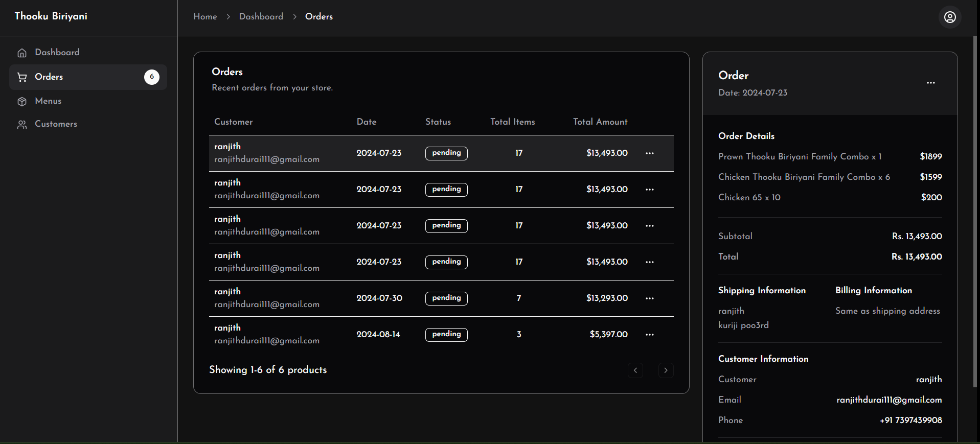Image resolution: width=980 pixels, height=444 pixels.
Task: Navigate to Dashboard in the breadcrumb
Action: (261, 17)
